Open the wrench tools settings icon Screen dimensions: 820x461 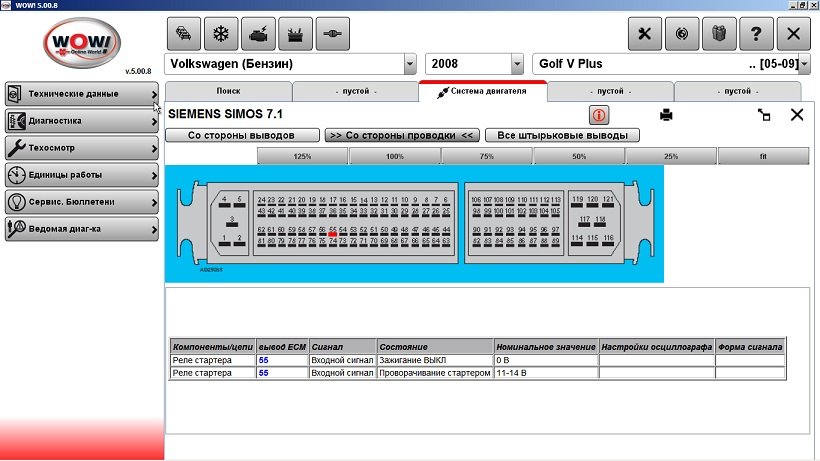(644, 33)
